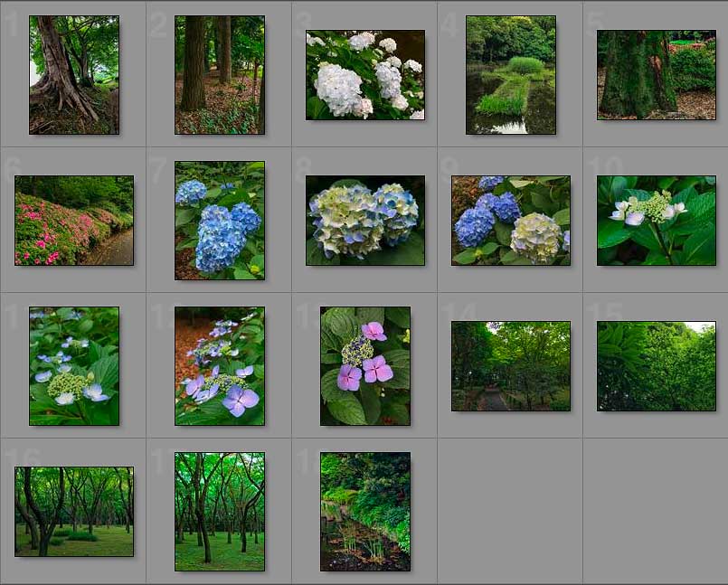Screen dimensions: 728x585
Task: Open photo 2 of tall forest trunks
Action: pos(220,75)
